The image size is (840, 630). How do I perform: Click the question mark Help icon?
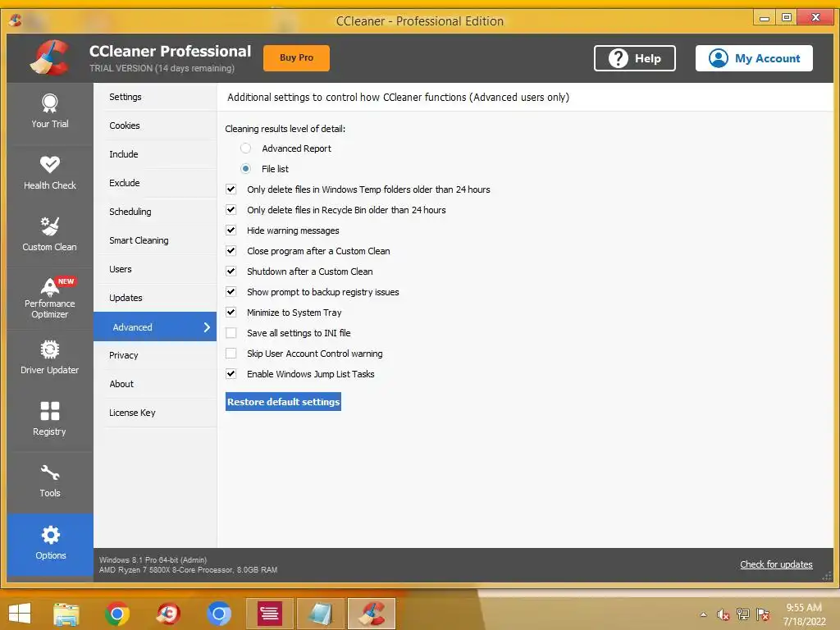click(x=619, y=58)
